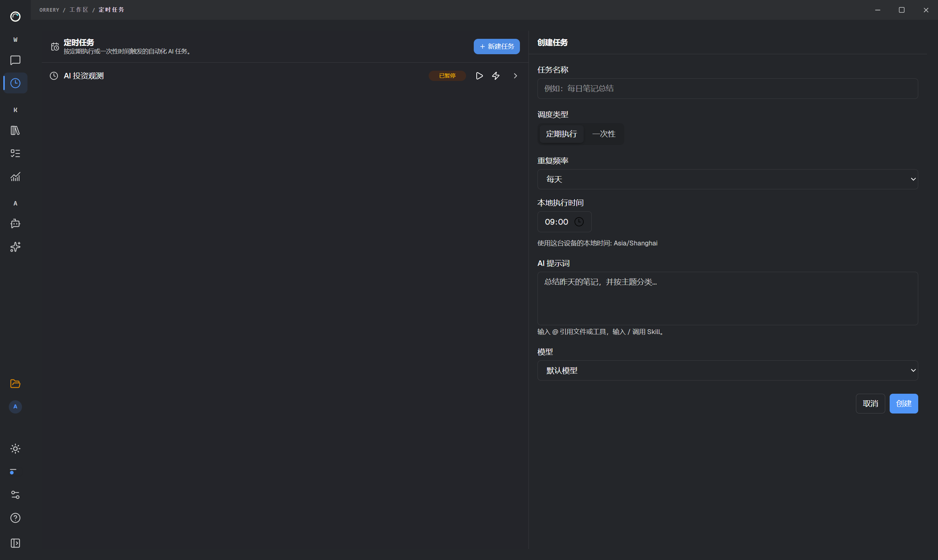938x560 pixels.
Task: Open the AI 投资观测 task row
Action: point(285,76)
